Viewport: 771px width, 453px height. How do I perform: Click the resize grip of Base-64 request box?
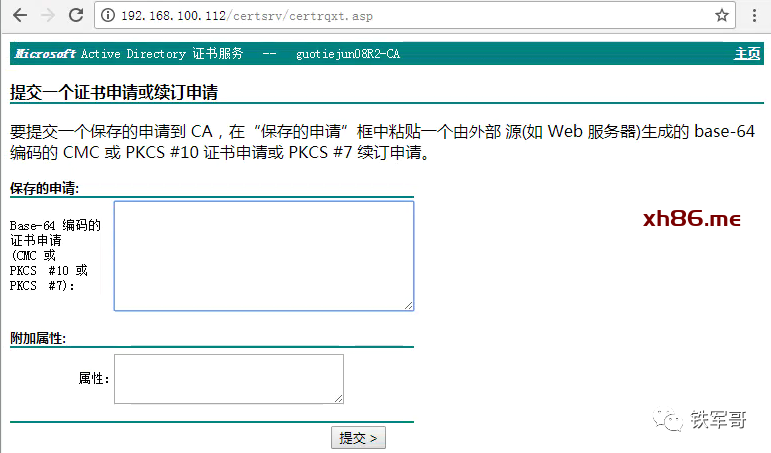[x=408, y=305]
